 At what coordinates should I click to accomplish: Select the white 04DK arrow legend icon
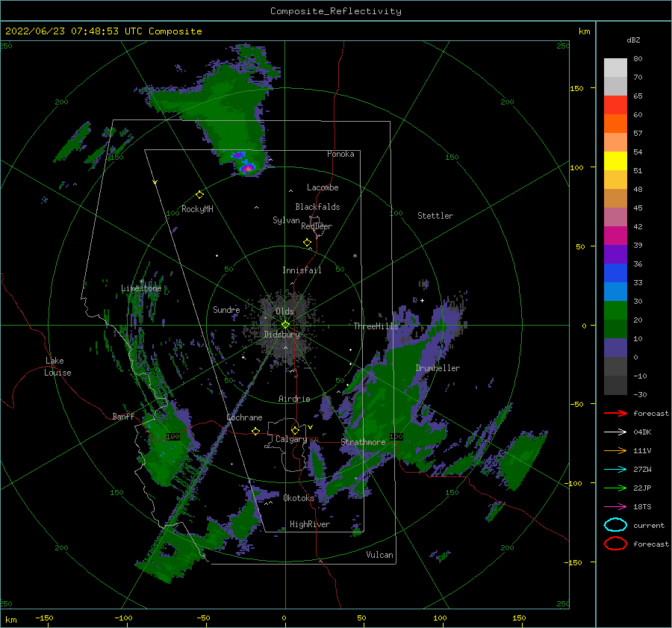[x=615, y=432]
